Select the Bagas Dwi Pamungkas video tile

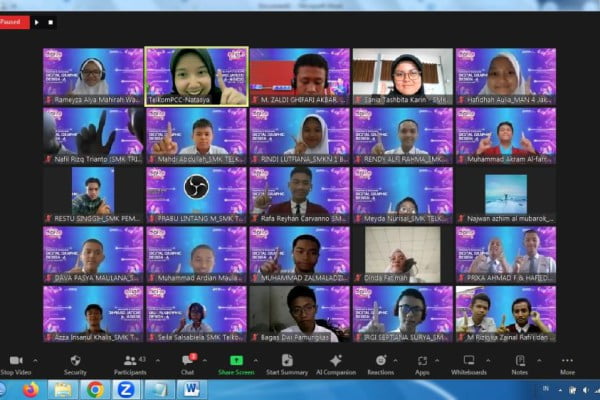coord(299,311)
